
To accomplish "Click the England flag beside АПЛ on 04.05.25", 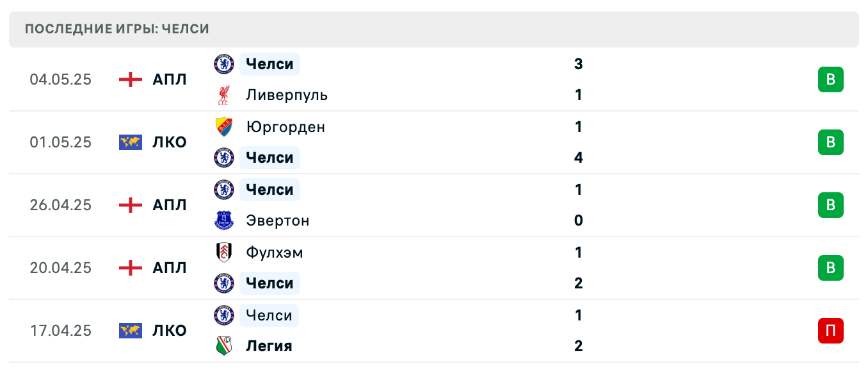I will click(130, 79).
